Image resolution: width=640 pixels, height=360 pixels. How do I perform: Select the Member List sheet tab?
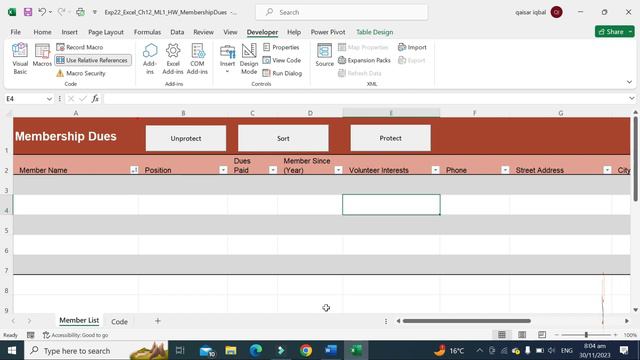click(x=79, y=321)
